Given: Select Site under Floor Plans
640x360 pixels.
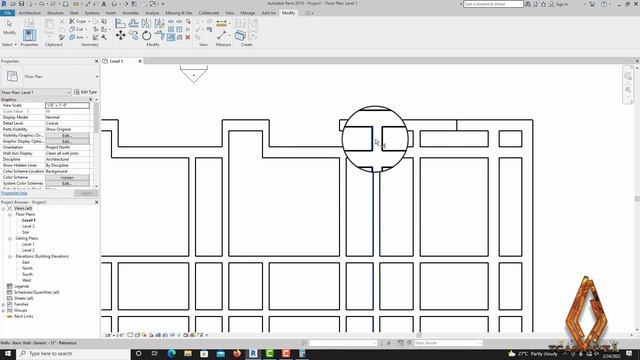Looking at the screenshot, I should (x=25, y=232).
